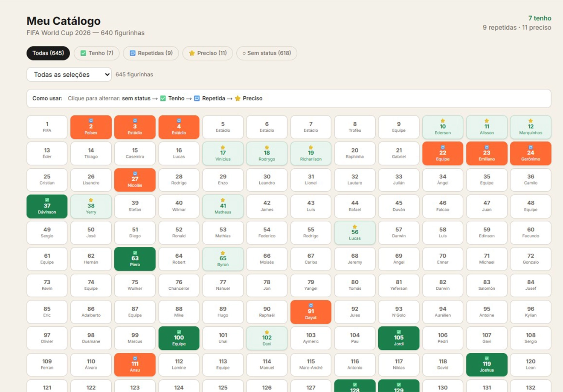Click the repeat icon on sticker 2 Países
This screenshot has height=392, width=563.
(x=91, y=121)
